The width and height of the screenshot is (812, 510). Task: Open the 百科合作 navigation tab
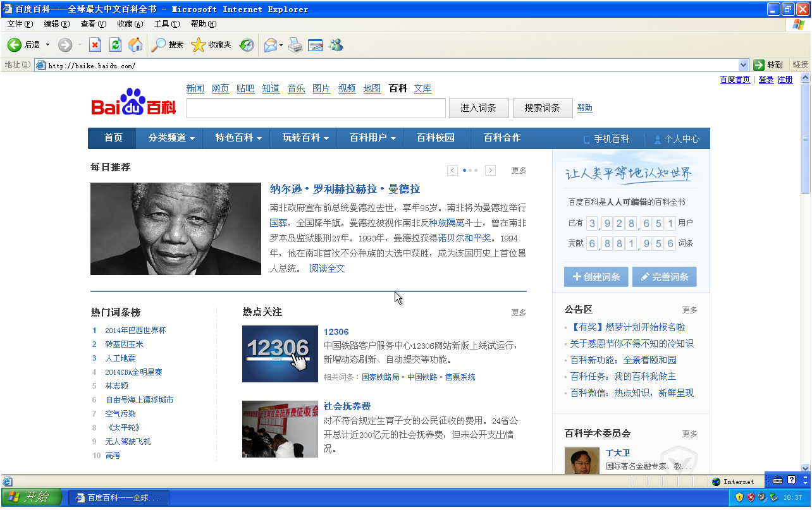502,138
